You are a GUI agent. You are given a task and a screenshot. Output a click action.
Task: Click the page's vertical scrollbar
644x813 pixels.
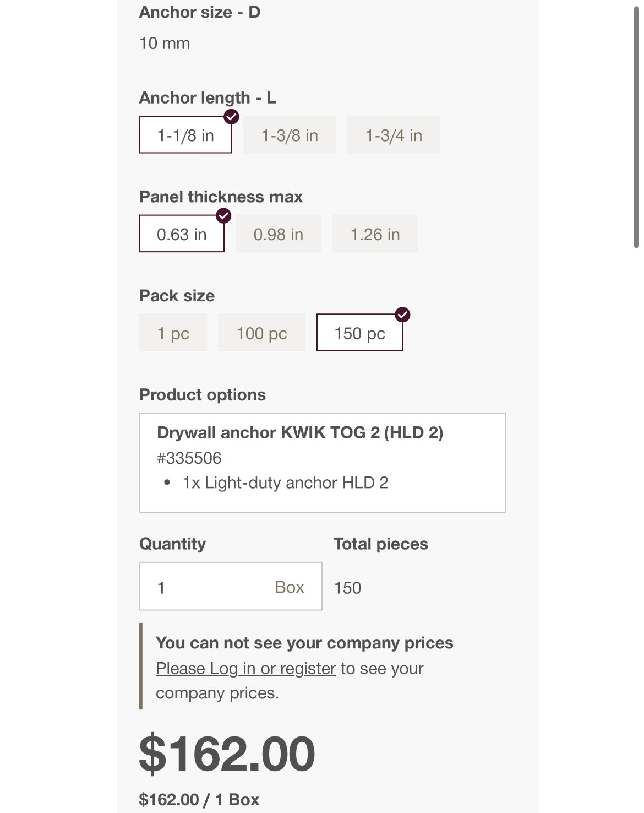(x=636, y=127)
